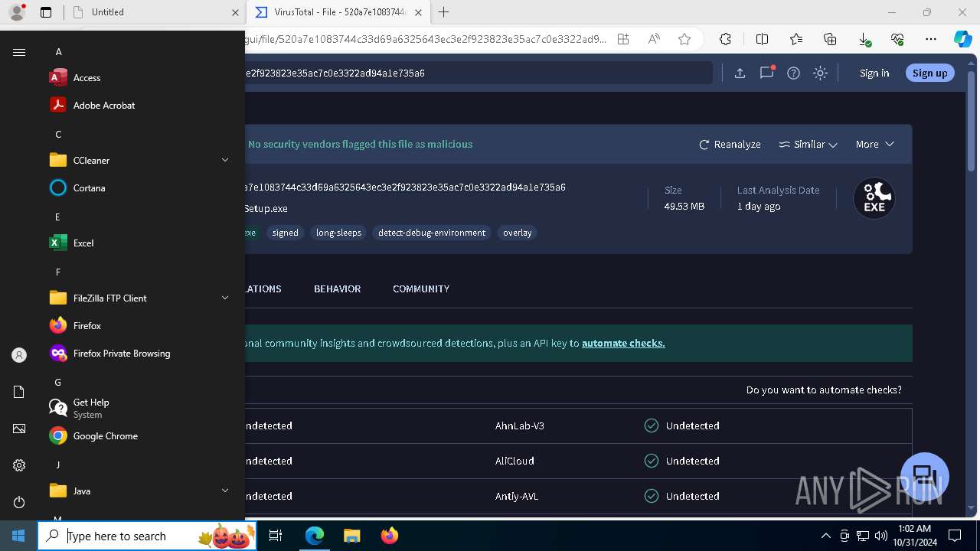The width and height of the screenshot is (980, 551).
Task: Open Microsoft Edge on taskbar
Action: (x=315, y=536)
